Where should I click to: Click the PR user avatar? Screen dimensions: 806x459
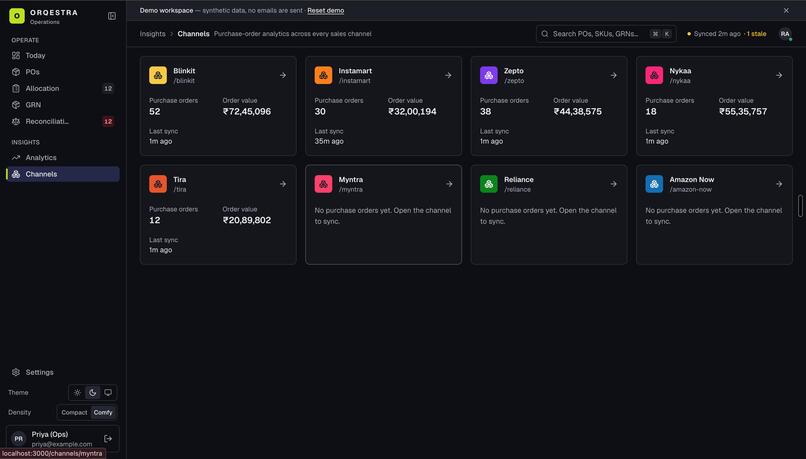pyautogui.click(x=19, y=438)
